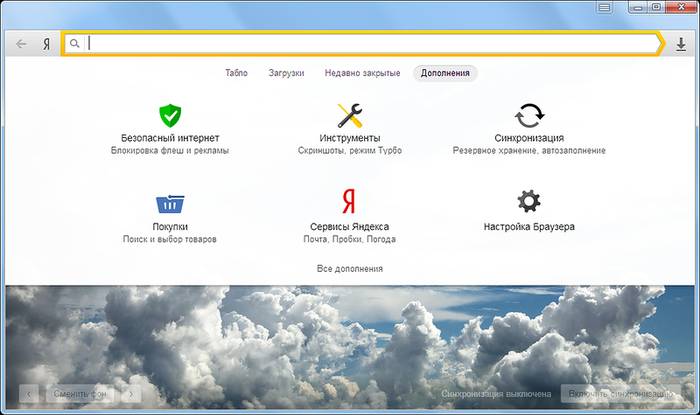Click the downloads arrow icon in toolbar

681,44
